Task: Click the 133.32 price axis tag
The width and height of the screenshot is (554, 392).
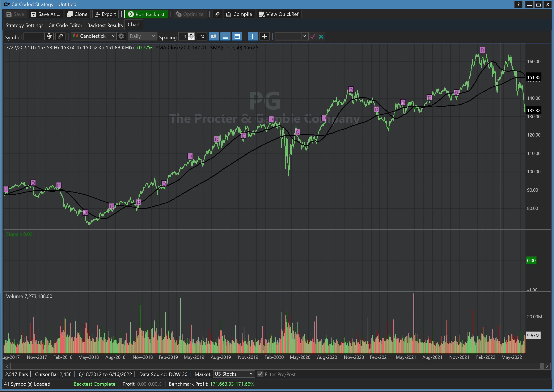Action: tap(533, 111)
